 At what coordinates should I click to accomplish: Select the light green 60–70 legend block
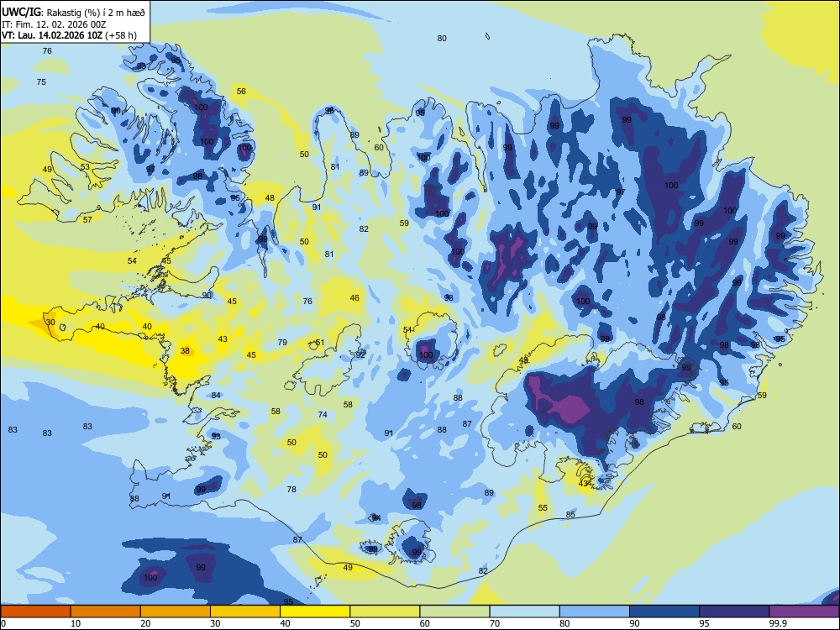pos(454,612)
